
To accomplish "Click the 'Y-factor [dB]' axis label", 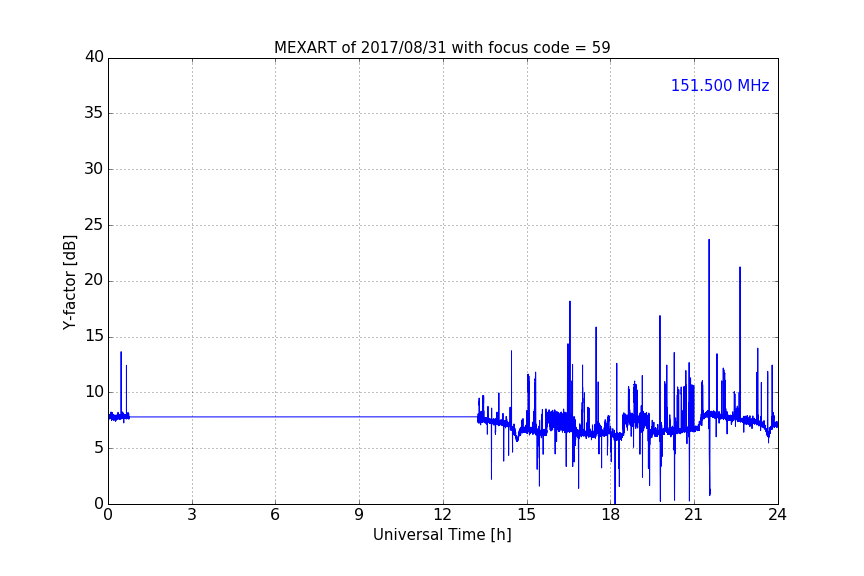I will point(69,282).
